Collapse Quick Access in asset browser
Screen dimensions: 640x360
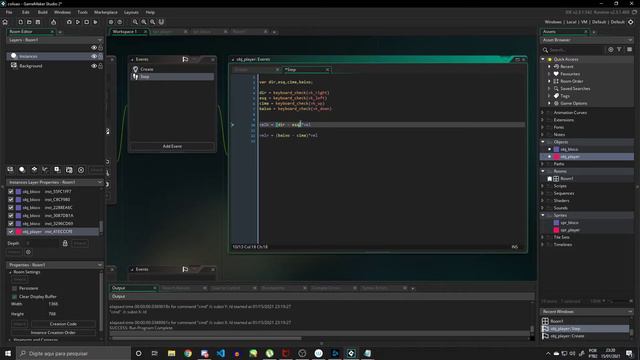click(x=543, y=60)
